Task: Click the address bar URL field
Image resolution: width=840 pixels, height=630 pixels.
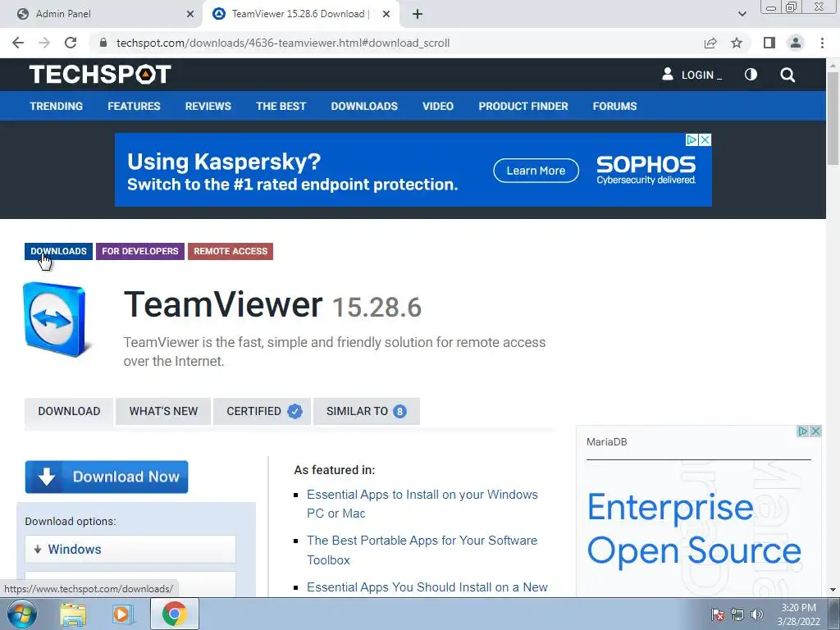Action: point(396,43)
